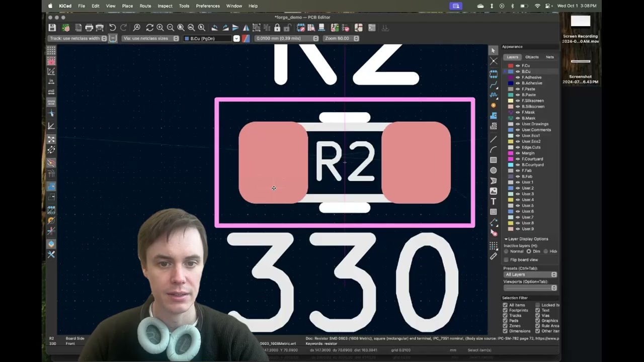Open the Screen Recording file on desktop
This screenshot has height=362, width=644.
(x=581, y=28)
